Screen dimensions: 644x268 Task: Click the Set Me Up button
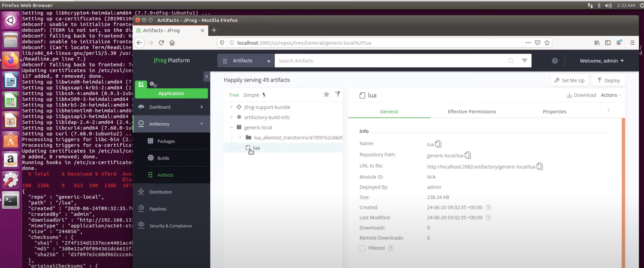point(569,80)
